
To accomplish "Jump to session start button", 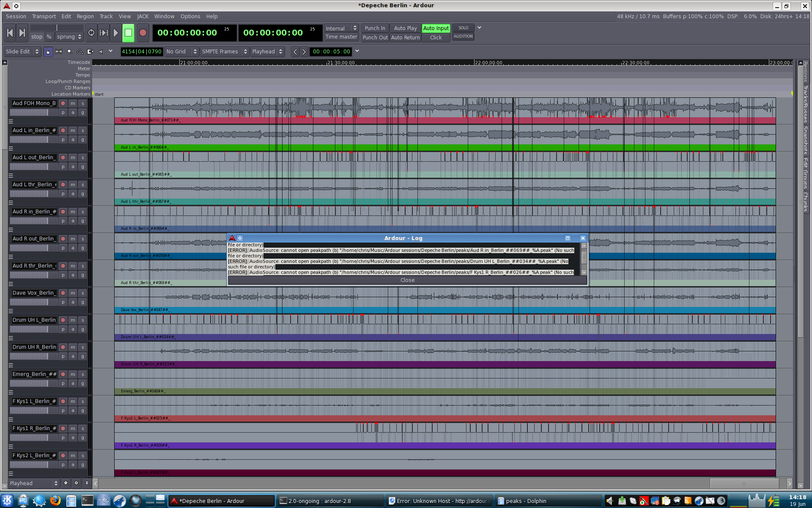I will [x=10, y=33].
